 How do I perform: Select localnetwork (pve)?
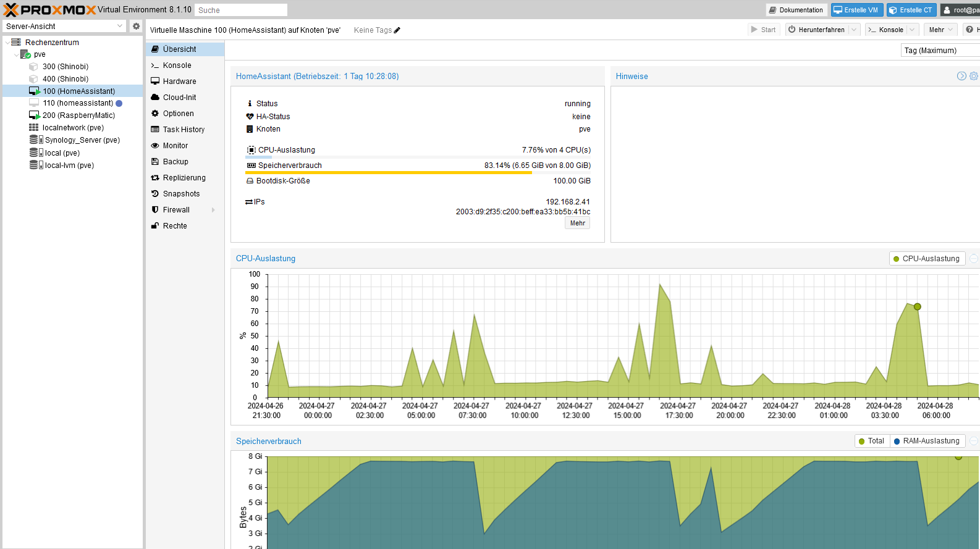[x=73, y=128]
